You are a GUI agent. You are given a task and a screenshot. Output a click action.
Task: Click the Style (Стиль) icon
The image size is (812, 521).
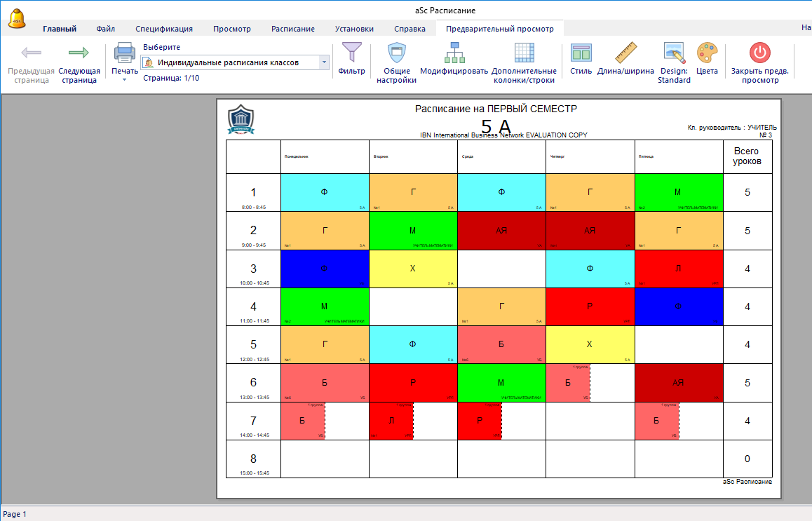pos(581,53)
